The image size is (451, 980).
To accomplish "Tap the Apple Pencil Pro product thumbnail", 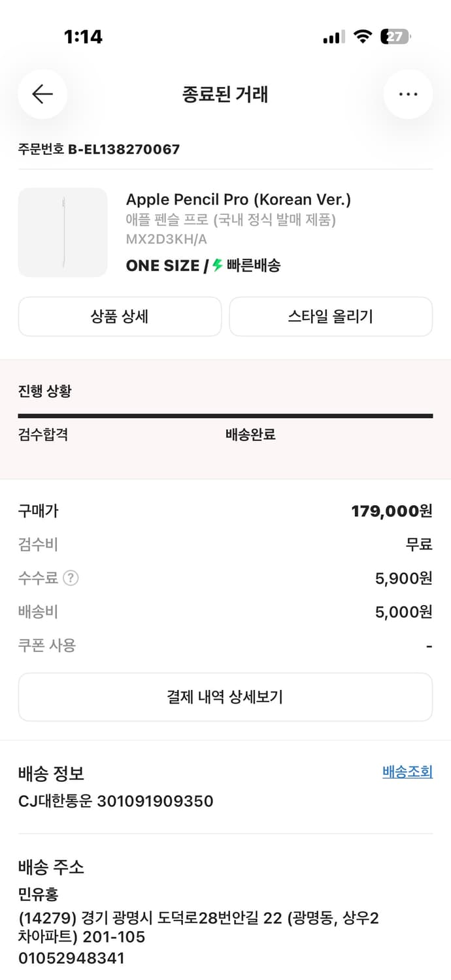I will click(63, 233).
